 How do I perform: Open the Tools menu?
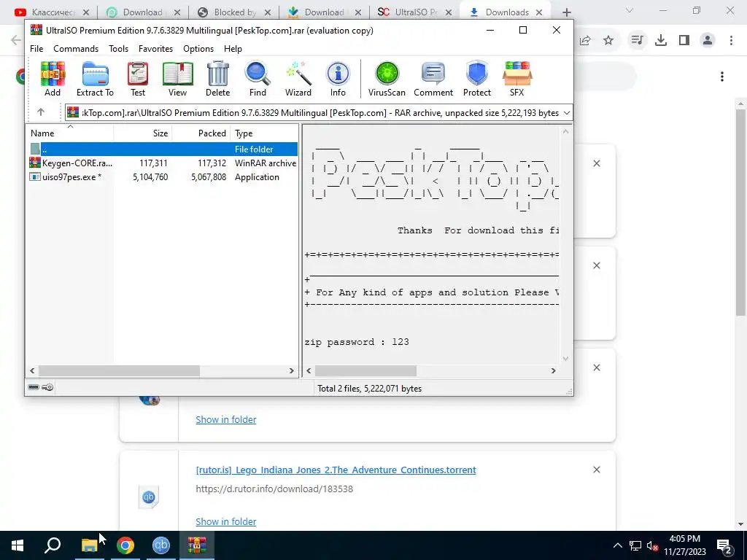point(118,49)
